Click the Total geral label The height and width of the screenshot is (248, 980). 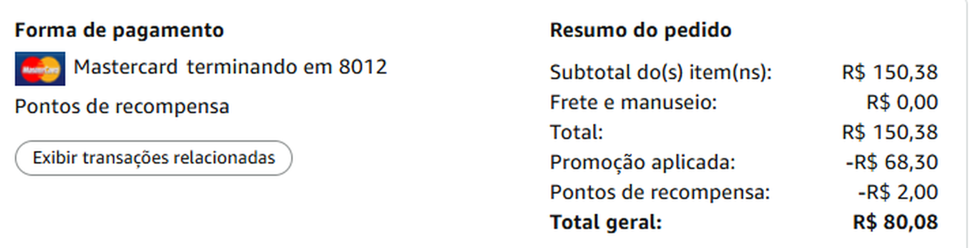pyautogui.click(x=606, y=222)
